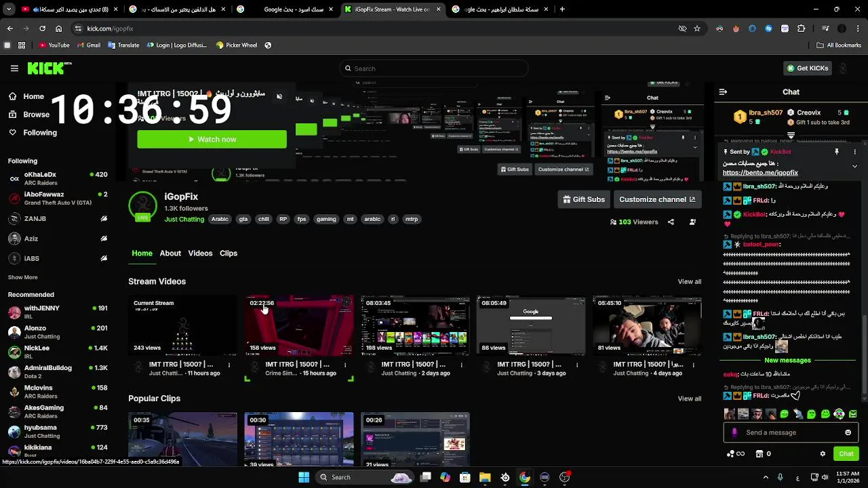Open the 00:35 popular clip

[x=183, y=439]
